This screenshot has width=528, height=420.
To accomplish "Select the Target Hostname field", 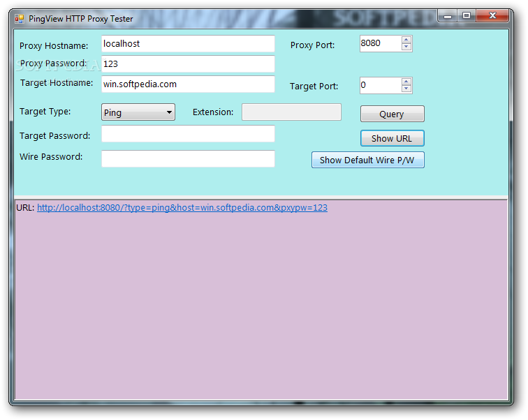I will (188, 84).
